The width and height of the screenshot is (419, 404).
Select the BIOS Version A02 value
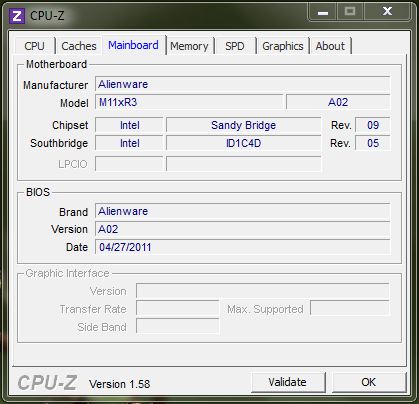[243, 229]
